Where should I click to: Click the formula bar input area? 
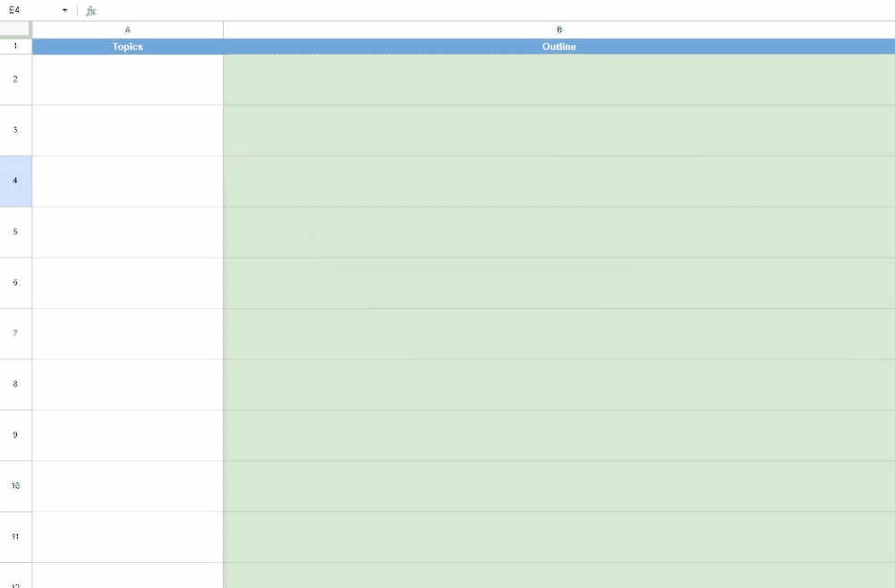coord(497,10)
